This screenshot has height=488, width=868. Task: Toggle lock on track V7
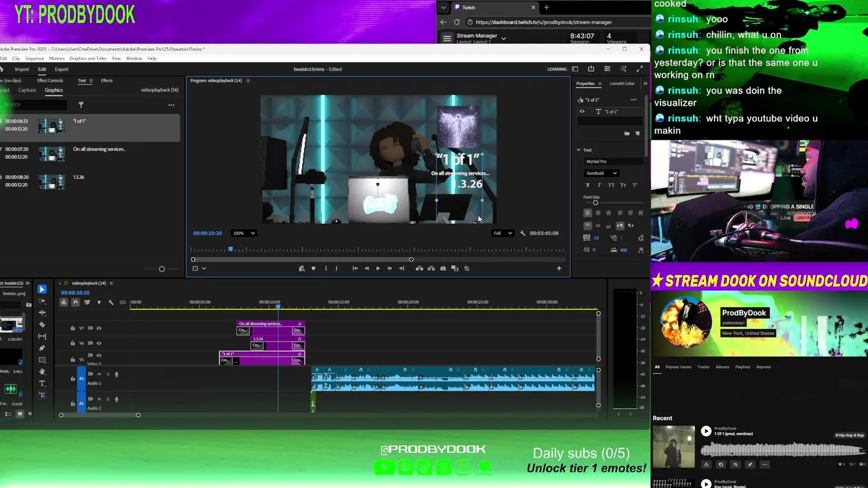(x=73, y=328)
